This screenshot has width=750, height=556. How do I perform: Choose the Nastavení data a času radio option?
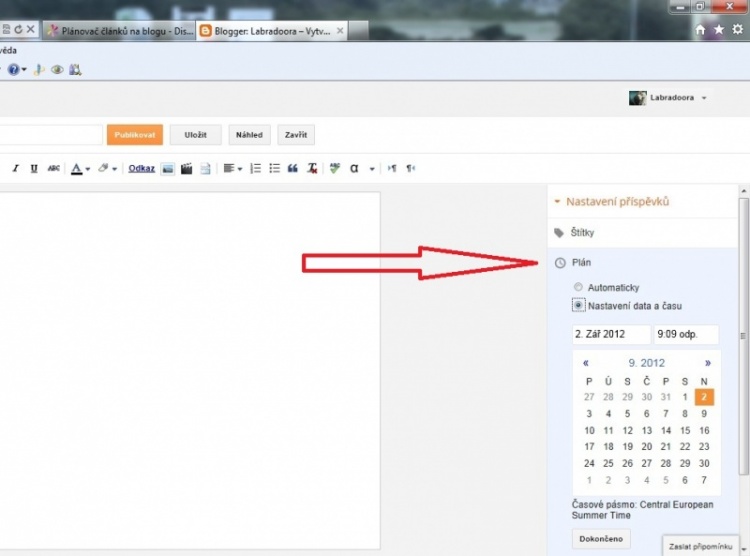(578, 305)
